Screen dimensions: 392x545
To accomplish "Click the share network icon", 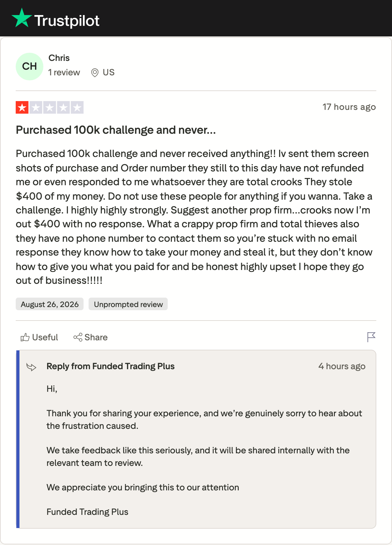I will click(78, 337).
